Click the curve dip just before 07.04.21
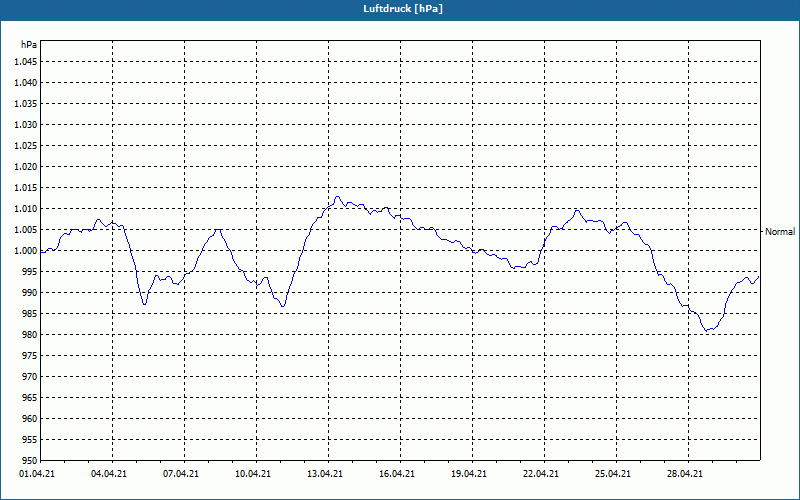 point(177,284)
